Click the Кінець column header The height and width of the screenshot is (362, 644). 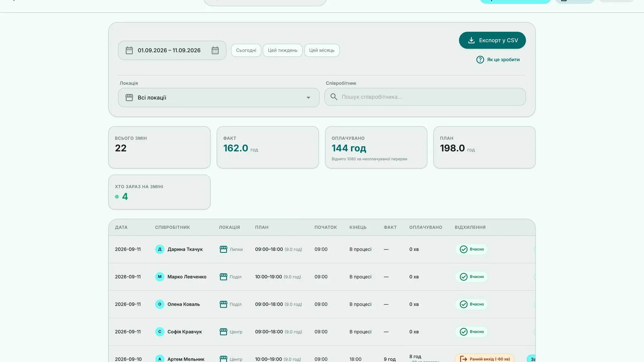tap(358, 227)
